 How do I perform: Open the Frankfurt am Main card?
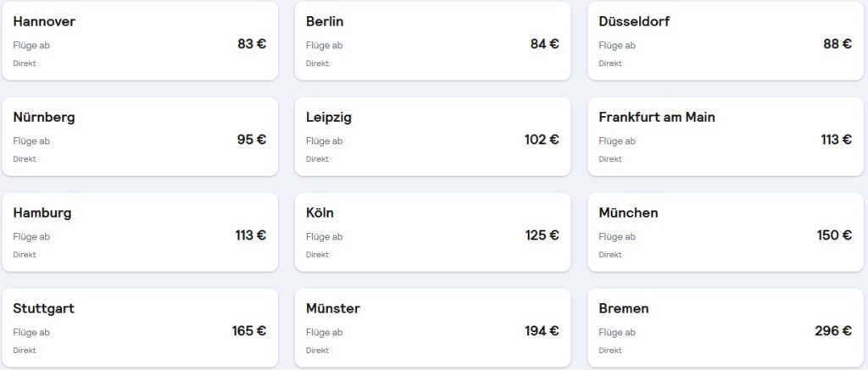click(x=725, y=136)
